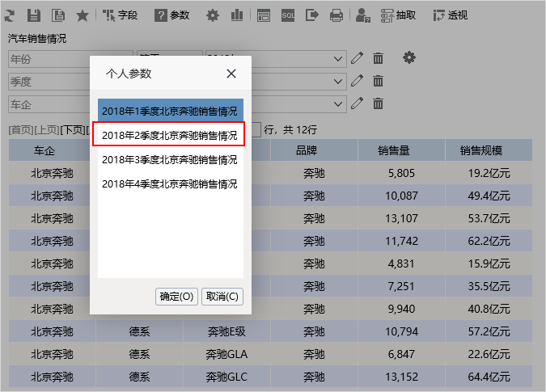Expand the 季度 row dropdown arrow
The height and width of the screenshot is (392, 546).
tap(337, 82)
